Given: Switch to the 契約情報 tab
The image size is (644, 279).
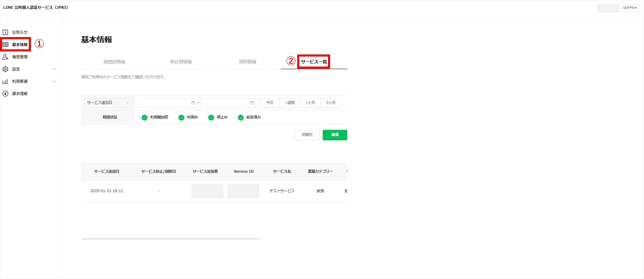Looking at the screenshot, I should click(x=247, y=62).
